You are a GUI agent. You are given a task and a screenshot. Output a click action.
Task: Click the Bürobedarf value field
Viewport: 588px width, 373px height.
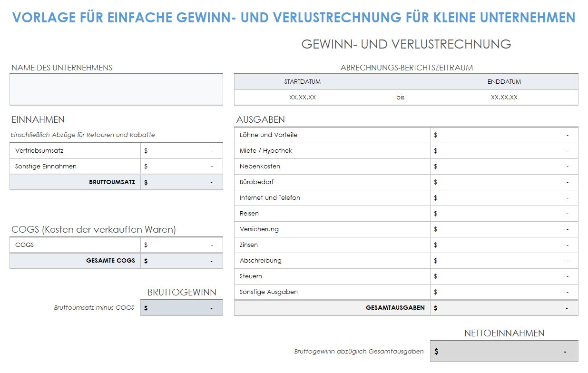click(x=504, y=182)
